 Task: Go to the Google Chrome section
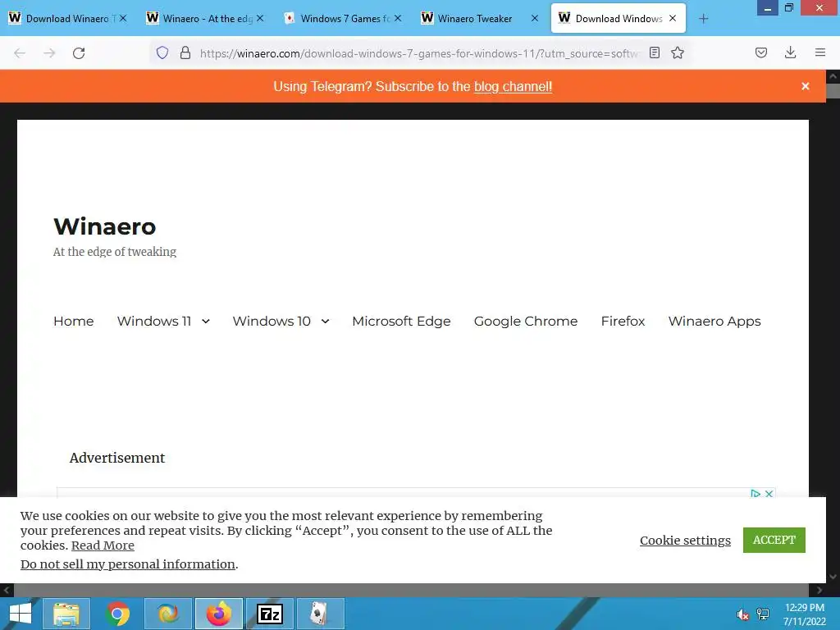point(526,321)
